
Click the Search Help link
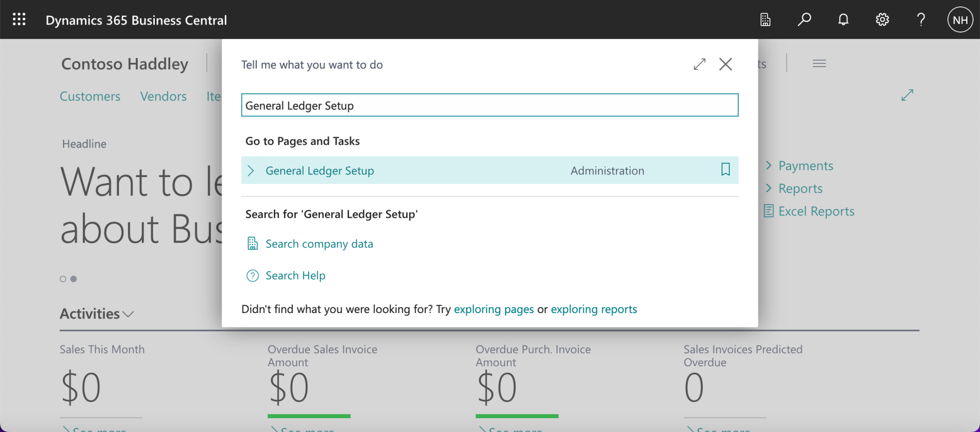click(x=295, y=276)
